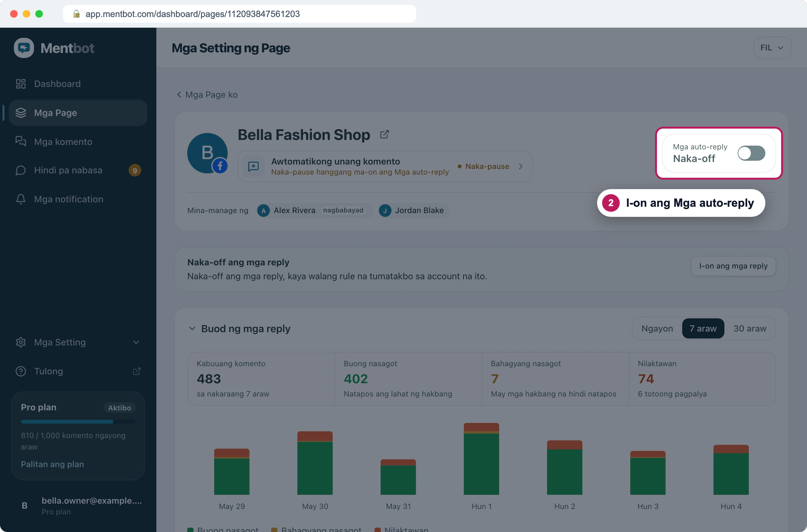The height and width of the screenshot is (532, 807).
Task: Expand the Mga Setting chevron
Action: coord(136,342)
